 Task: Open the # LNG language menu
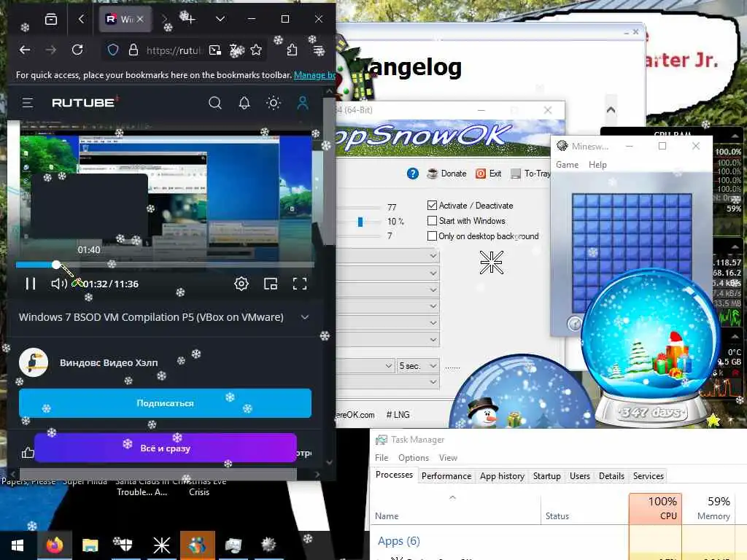[398, 415]
